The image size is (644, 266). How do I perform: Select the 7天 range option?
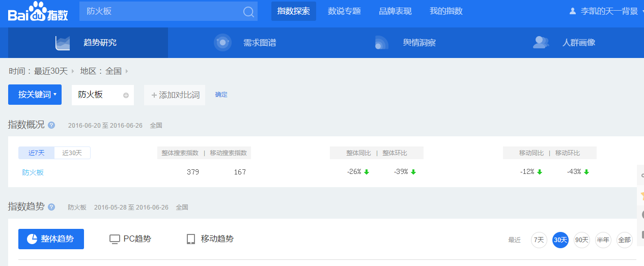tap(539, 240)
